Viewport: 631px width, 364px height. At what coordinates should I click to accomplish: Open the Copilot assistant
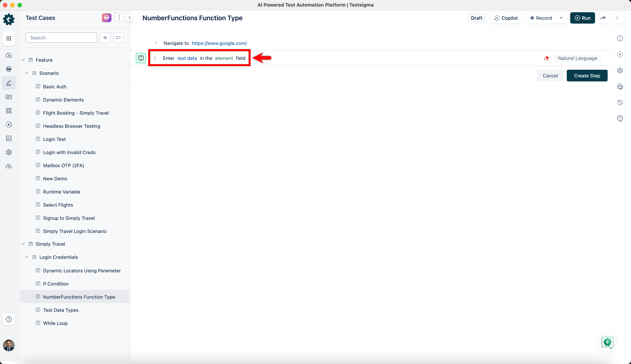click(x=506, y=18)
